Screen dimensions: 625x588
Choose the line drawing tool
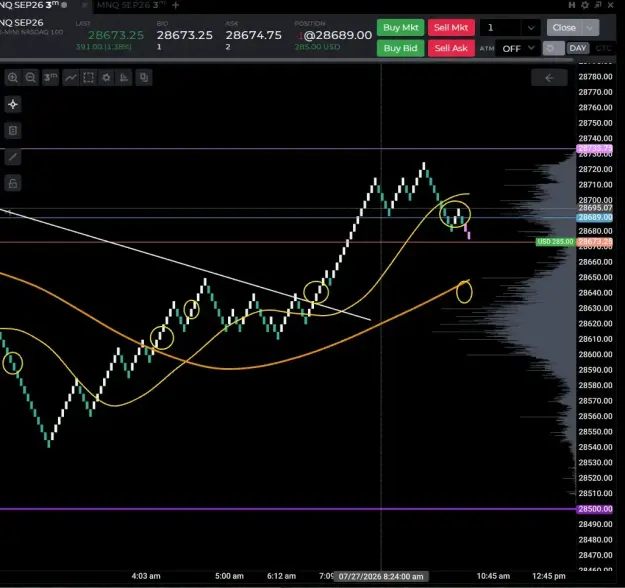click(13, 157)
